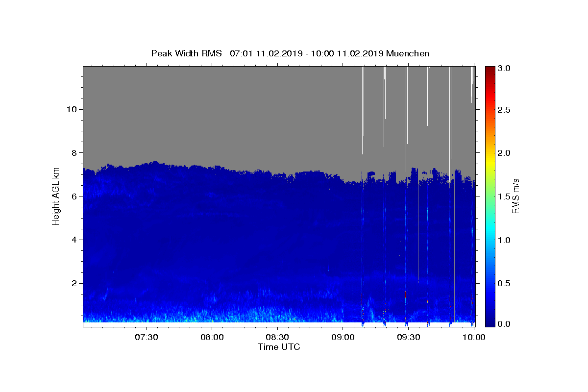The width and height of the screenshot is (588, 392).
Task: Click the '08:00' time axis label
Action: (212, 338)
